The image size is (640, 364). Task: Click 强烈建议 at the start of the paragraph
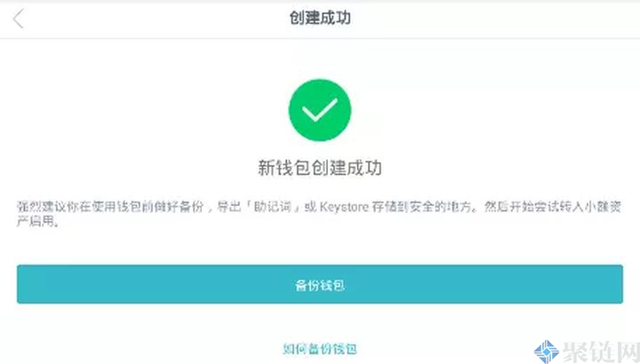tap(41, 207)
